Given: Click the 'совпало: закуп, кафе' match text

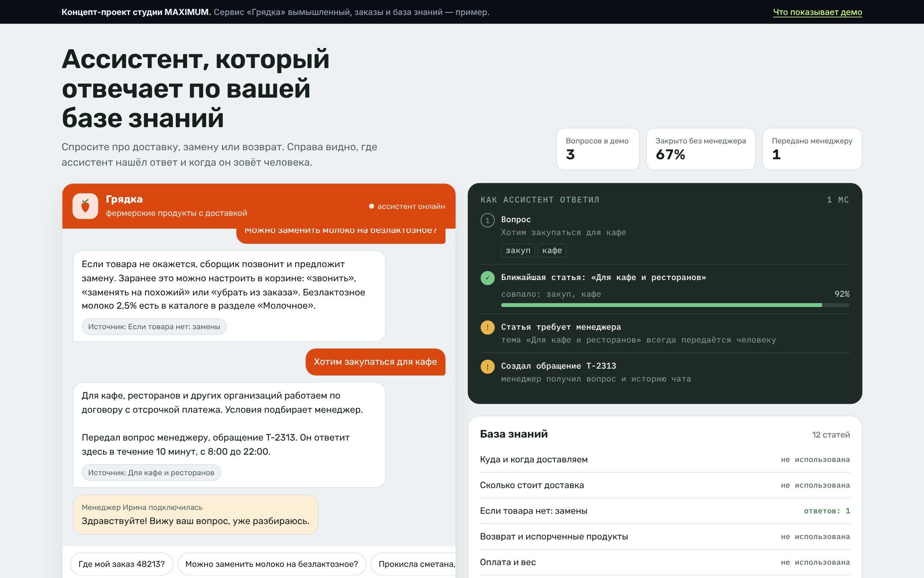Looking at the screenshot, I should point(551,294).
